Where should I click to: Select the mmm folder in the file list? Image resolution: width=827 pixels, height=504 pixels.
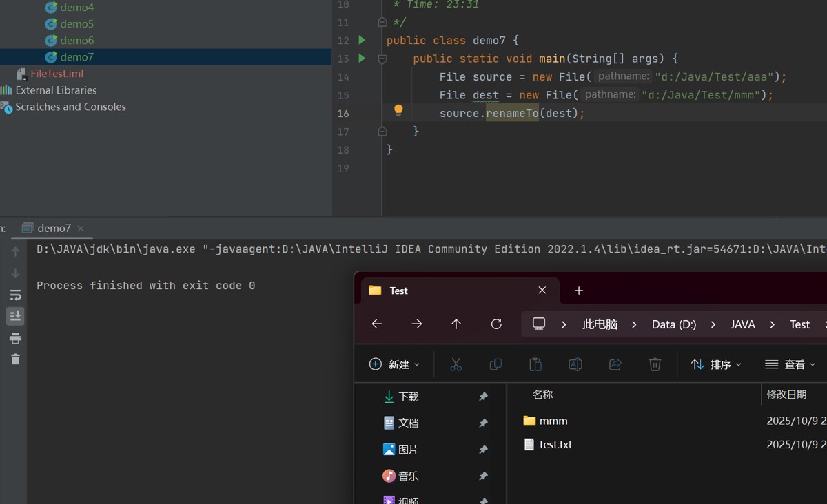553,421
